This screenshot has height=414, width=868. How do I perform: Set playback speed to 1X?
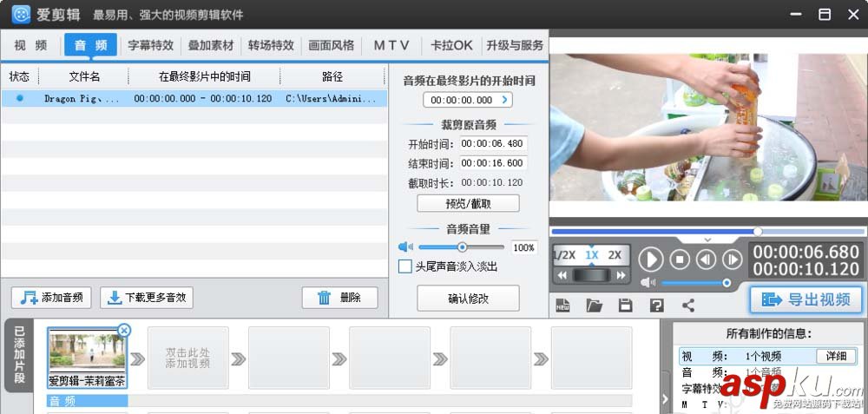tap(592, 255)
